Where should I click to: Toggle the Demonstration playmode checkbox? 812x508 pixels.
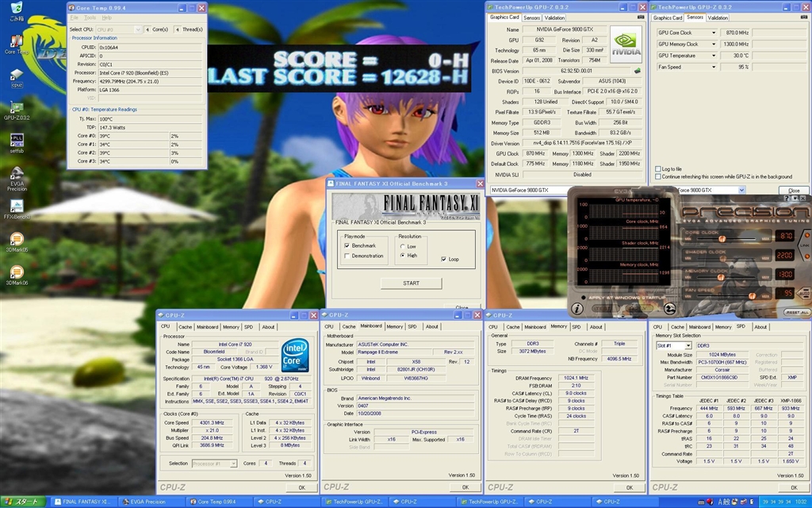pyautogui.click(x=347, y=256)
